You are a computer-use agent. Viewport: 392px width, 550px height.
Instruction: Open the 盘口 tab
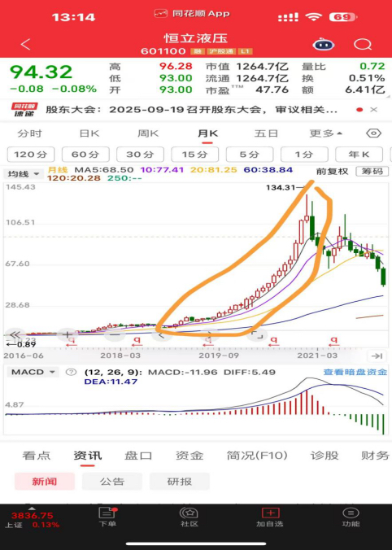coord(138,456)
